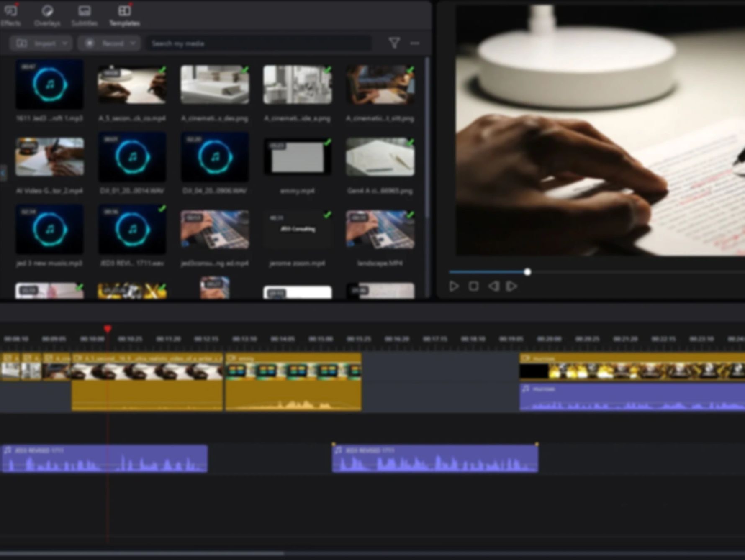Viewport: 745px width, 560px height.
Task: Expand the Import dropdown arrow
Action: coord(65,43)
